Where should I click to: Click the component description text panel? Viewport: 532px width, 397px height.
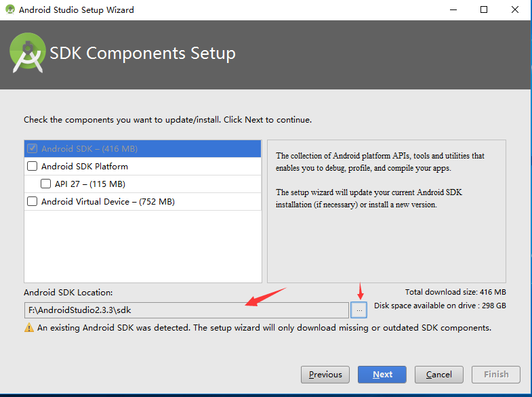pyautogui.click(x=386, y=211)
